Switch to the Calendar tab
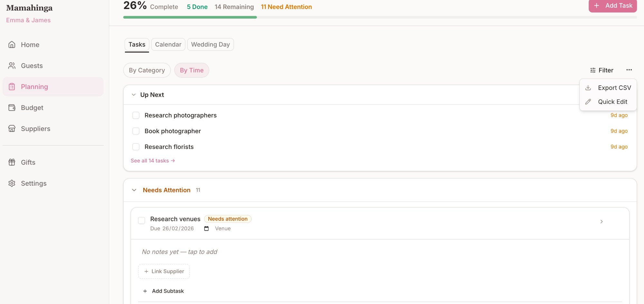 click(168, 44)
